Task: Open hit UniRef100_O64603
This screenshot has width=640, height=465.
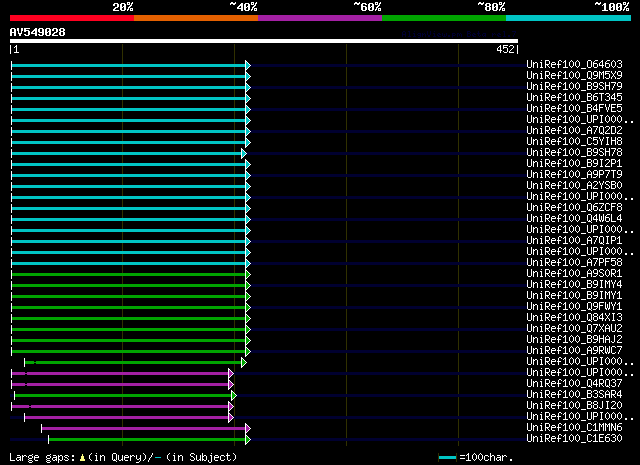Action: point(574,64)
